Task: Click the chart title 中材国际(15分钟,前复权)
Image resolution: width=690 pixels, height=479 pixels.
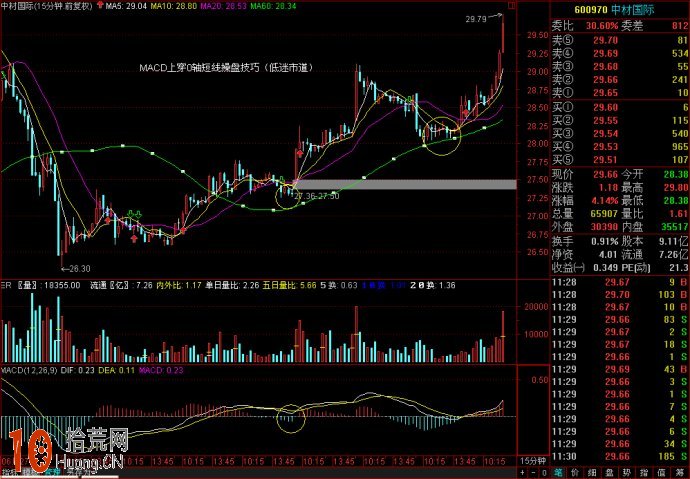Action: [x=47, y=6]
